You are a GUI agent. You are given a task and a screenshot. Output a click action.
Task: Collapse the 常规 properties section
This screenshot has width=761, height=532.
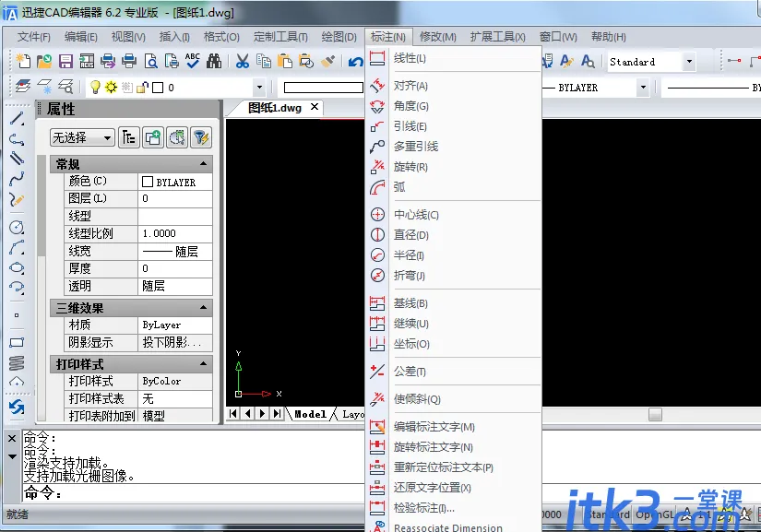point(203,164)
